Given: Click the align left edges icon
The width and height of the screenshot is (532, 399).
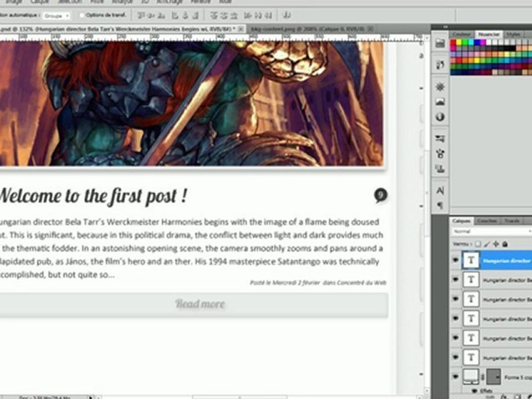Looking at the screenshot, I should (175, 16).
